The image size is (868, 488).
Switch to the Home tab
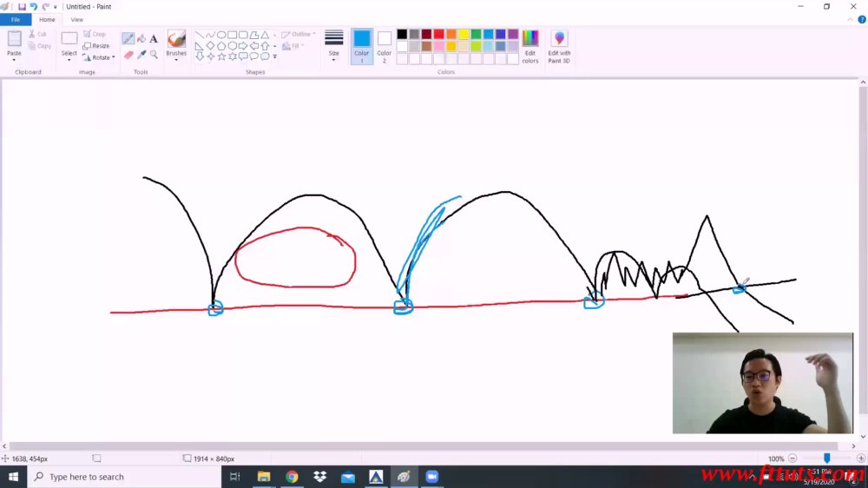point(47,19)
